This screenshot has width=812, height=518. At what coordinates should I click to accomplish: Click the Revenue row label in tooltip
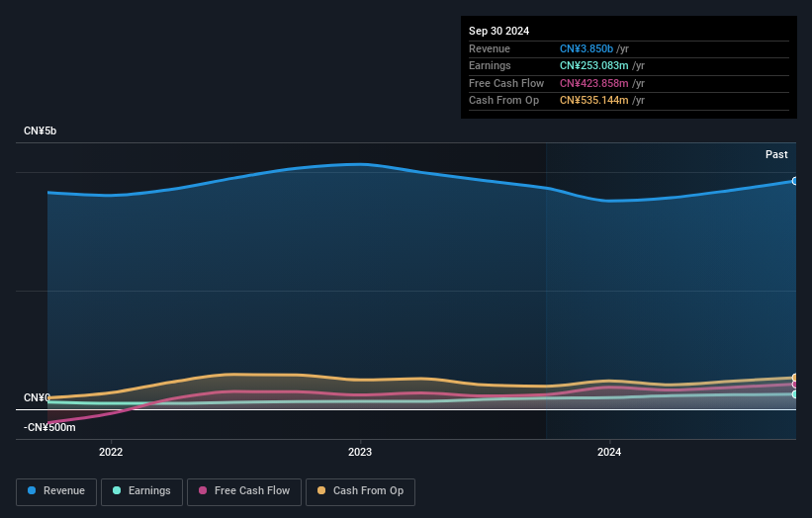tap(490, 48)
